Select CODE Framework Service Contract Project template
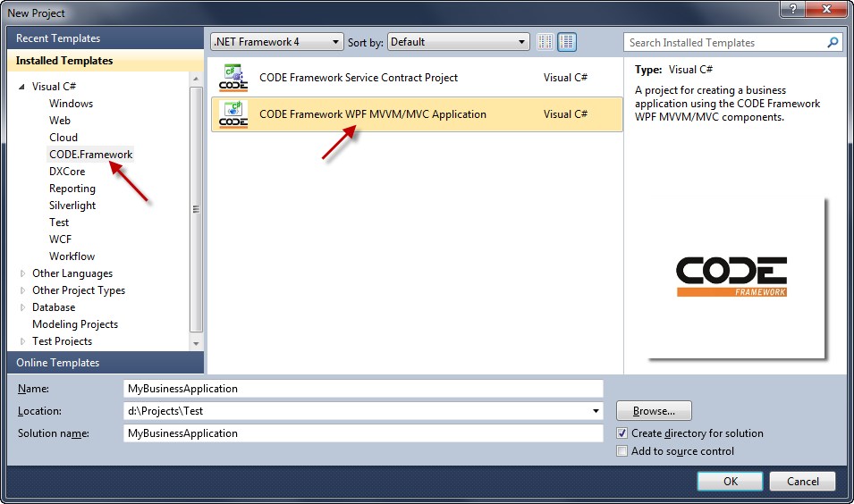 pyautogui.click(x=417, y=77)
